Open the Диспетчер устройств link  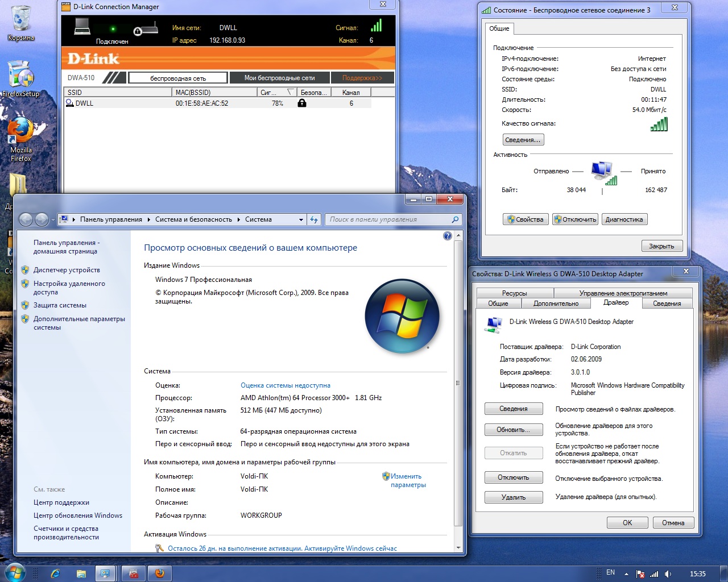(67, 270)
